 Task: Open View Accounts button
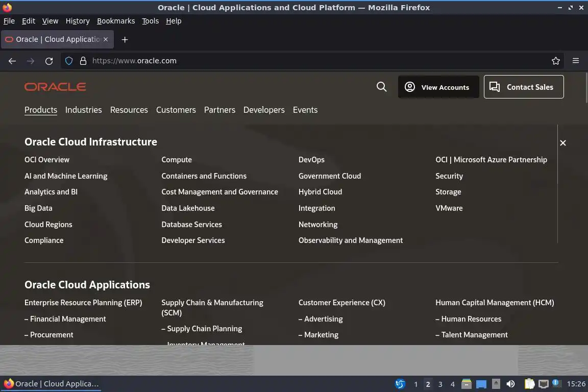438,87
